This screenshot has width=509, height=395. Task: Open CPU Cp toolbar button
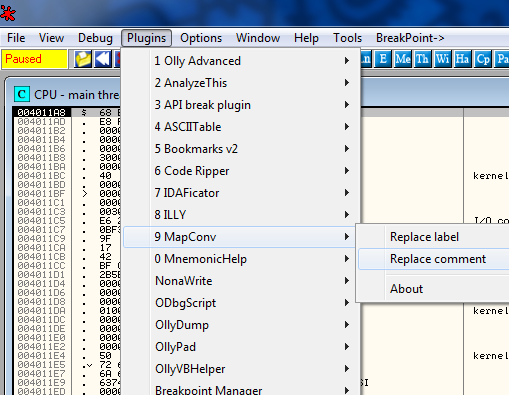click(483, 59)
